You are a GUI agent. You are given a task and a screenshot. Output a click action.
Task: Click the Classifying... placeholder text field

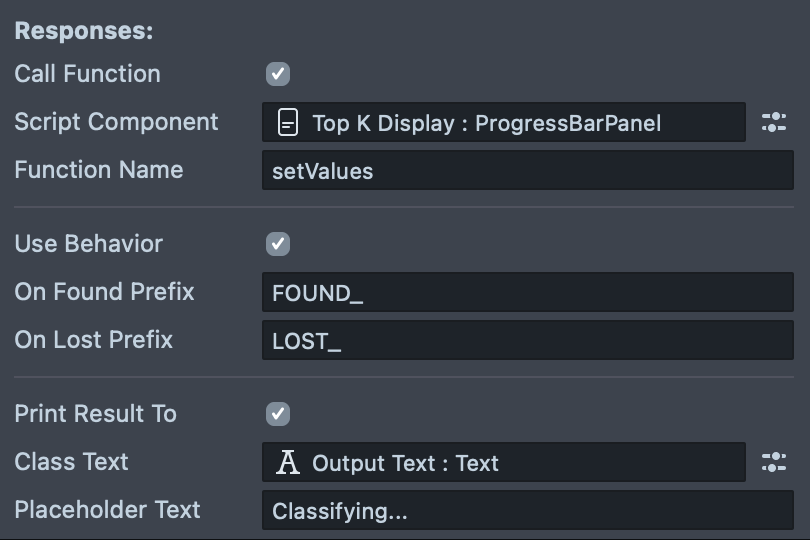pos(527,511)
